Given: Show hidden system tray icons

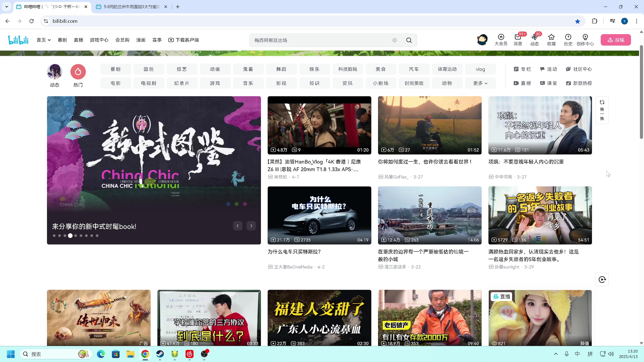Looking at the screenshot, I should pos(556,354).
